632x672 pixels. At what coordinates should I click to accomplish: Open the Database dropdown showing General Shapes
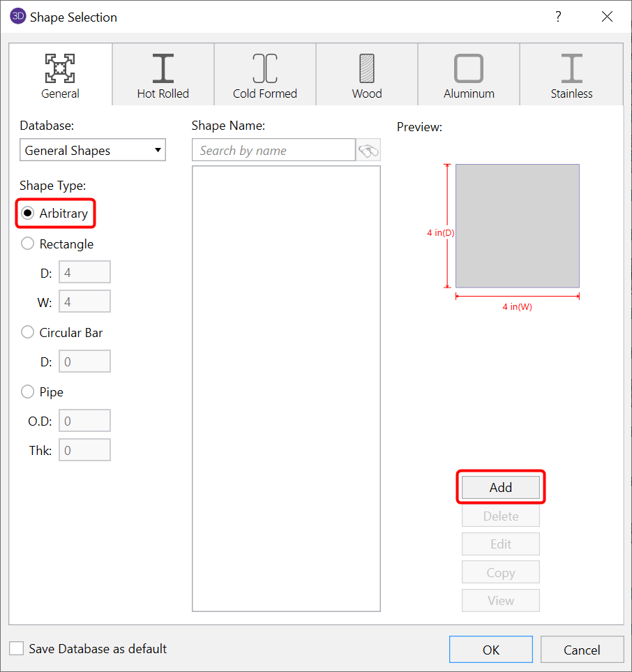pyautogui.click(x=93, y=149)
